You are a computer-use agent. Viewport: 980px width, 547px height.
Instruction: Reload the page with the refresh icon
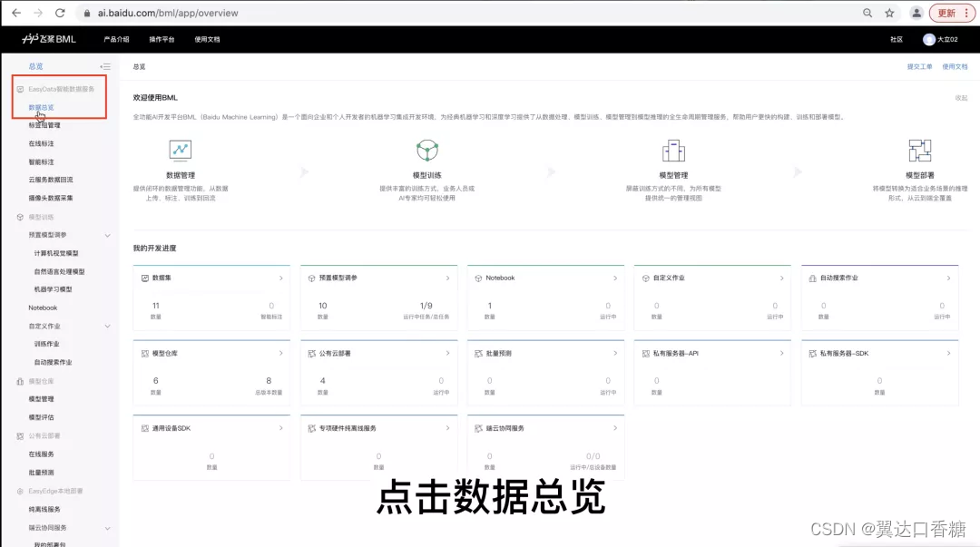[60, 13]
